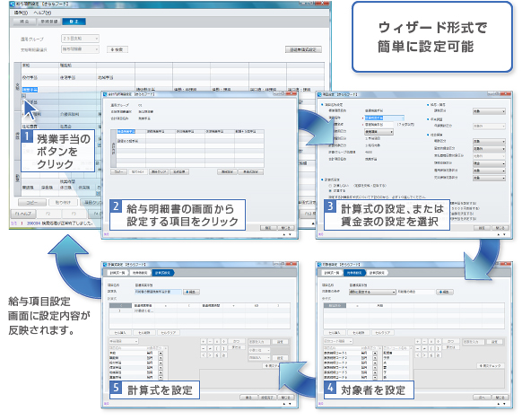The image size is (522, 420).
Task: Click greater-than operator in 計算式設定 window
Action: (x=210, y=355)
